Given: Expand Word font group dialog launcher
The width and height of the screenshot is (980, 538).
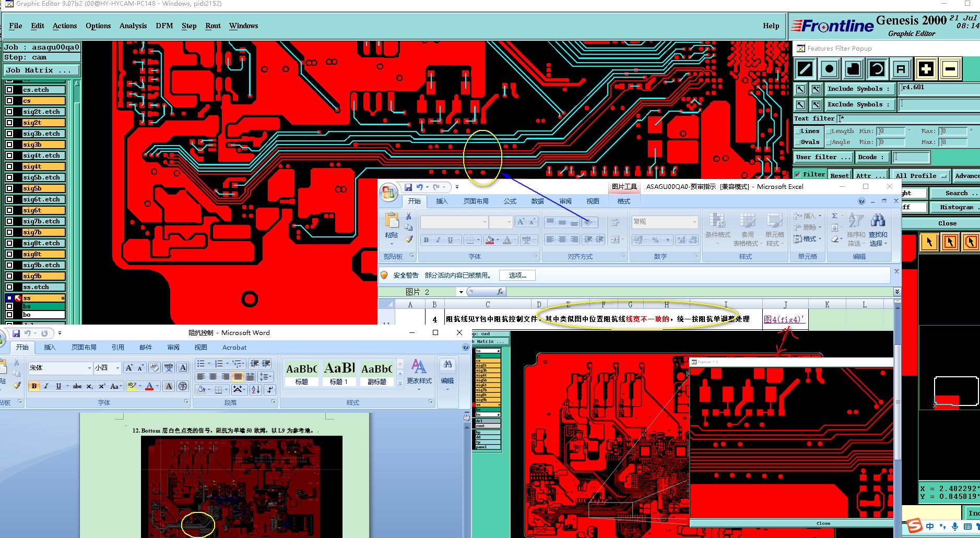Looking at the screenshot, I should [x=186, y=402].
